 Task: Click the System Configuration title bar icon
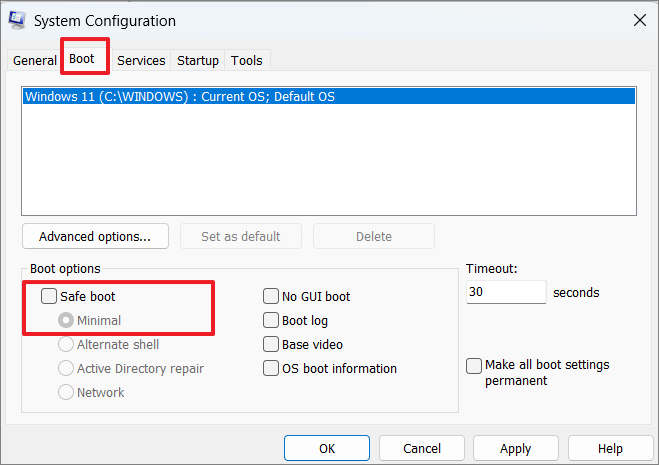17,20
